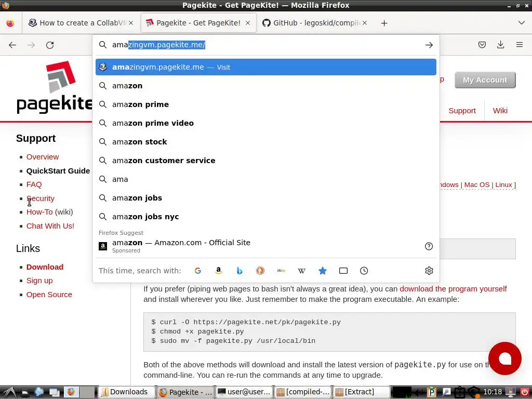Expand the list all tabs chevron
The width and height of the screenshot is (532, 399).
[522, 23]
